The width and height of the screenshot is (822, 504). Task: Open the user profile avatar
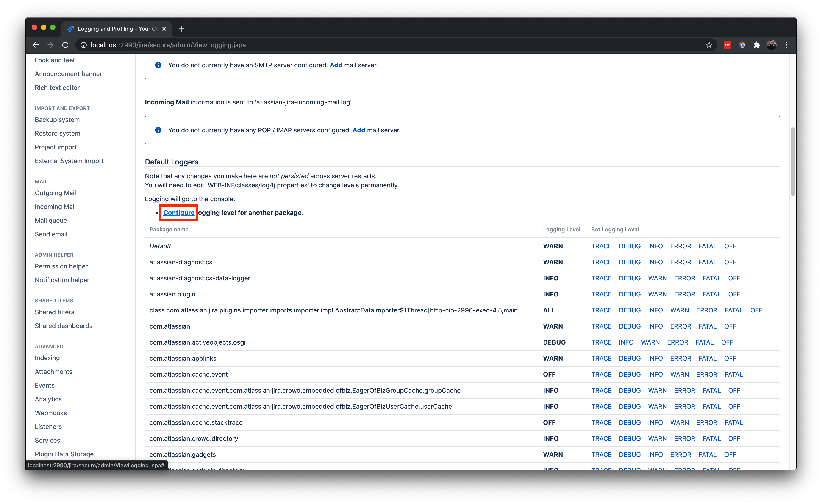[771, 45]
